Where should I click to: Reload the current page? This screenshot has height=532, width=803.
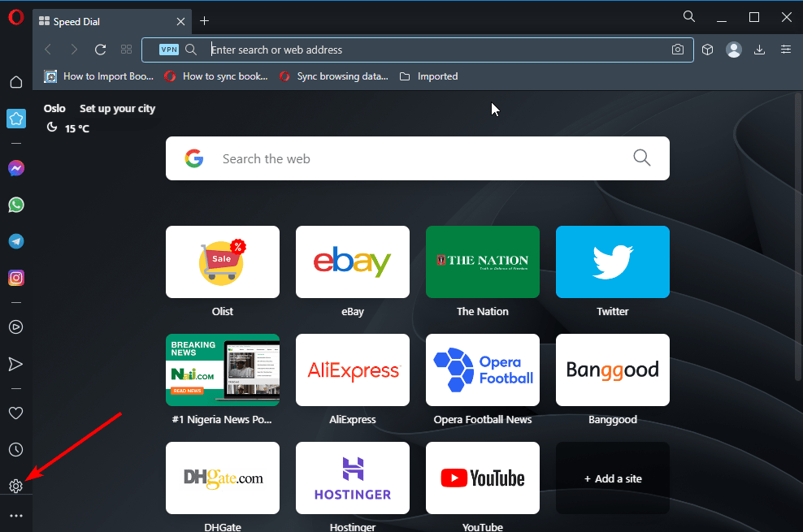(101, 50)
